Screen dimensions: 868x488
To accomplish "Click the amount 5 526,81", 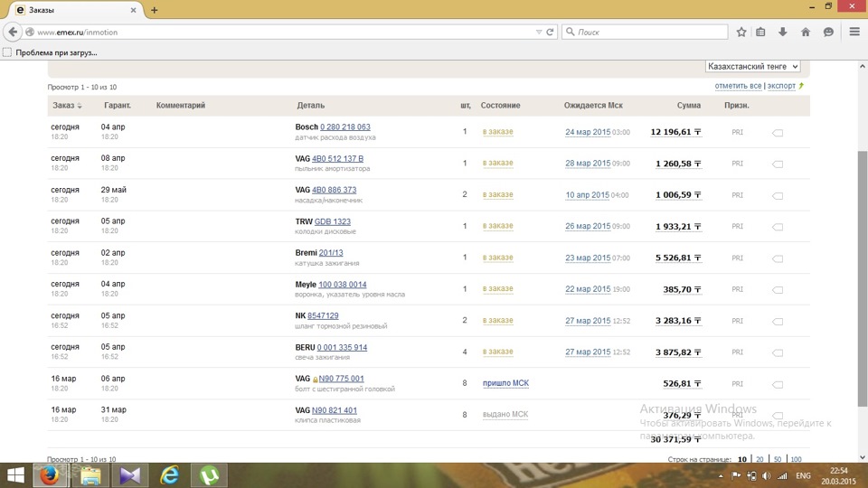I will [678, 258].
